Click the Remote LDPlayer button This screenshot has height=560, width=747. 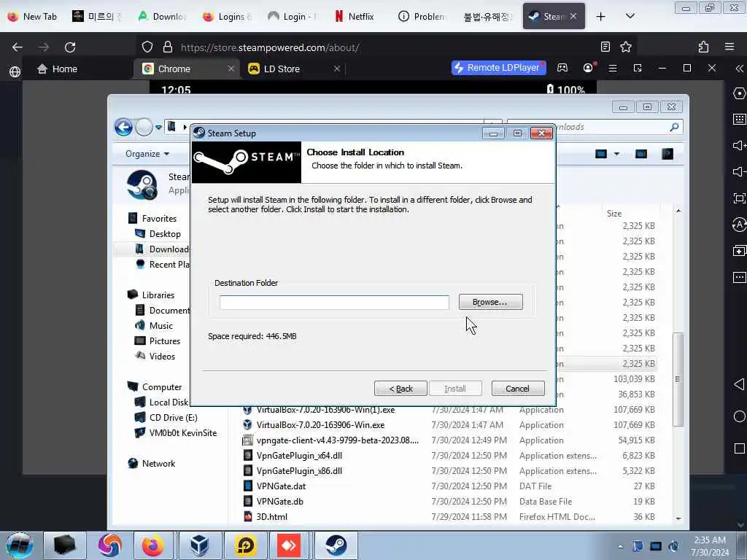tap(498, 68)
